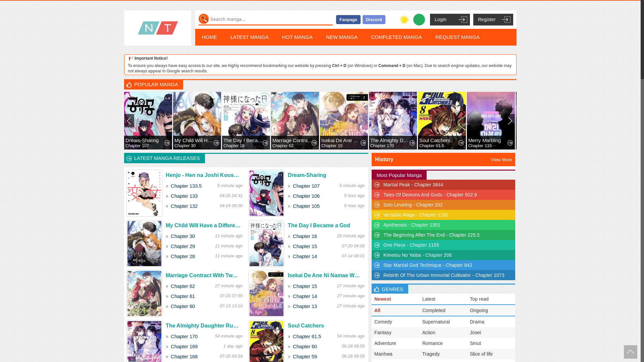
Task: Go to next popular manga slide
Action: (510, 121)
